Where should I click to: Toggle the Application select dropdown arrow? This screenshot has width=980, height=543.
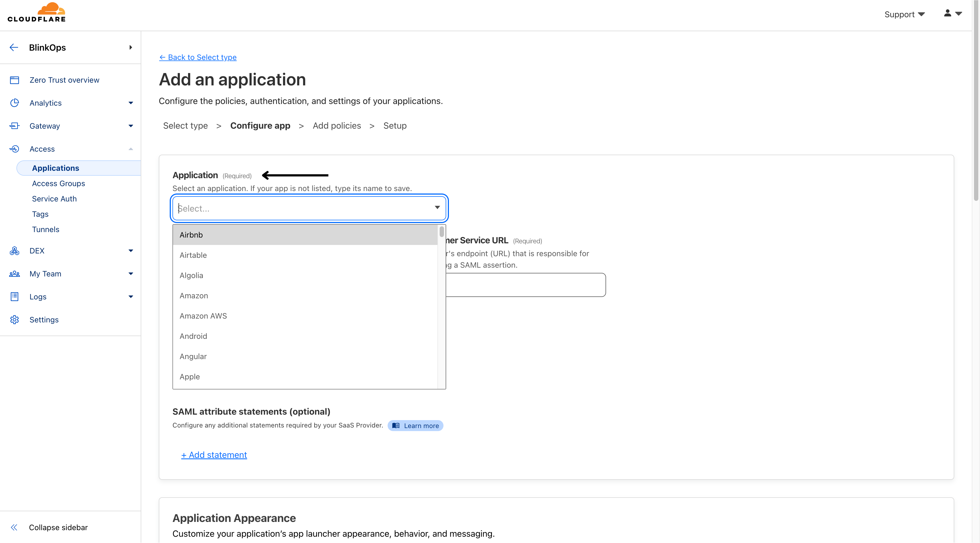click(437, 208)
